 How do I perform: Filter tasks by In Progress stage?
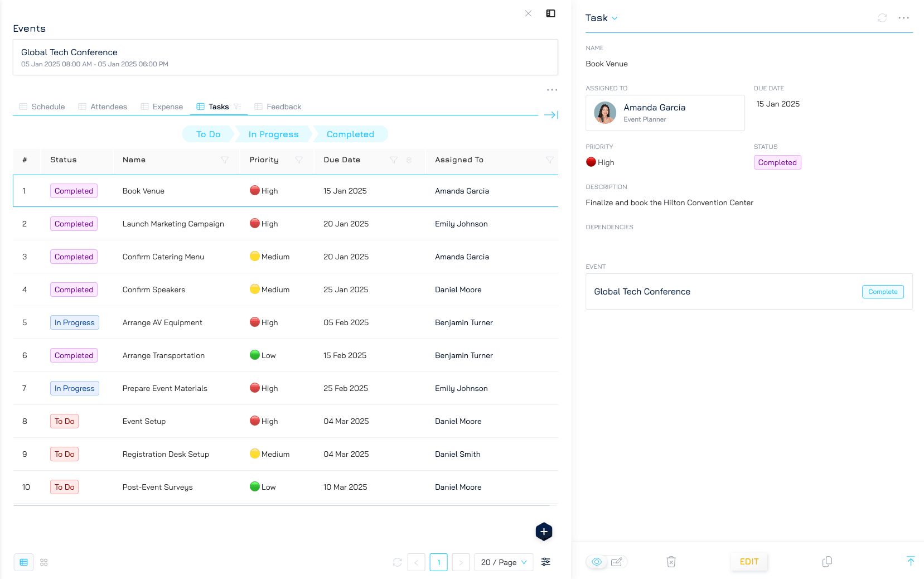[273, 134]
